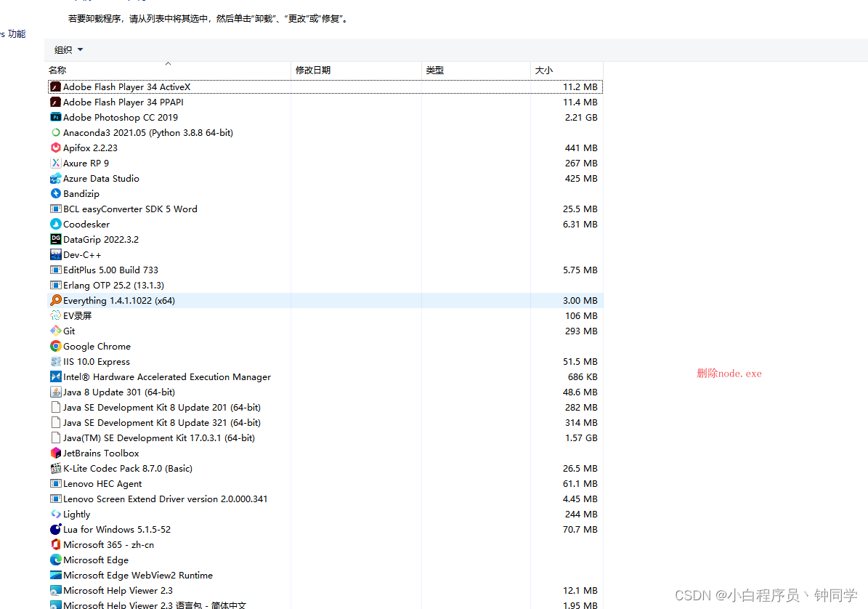Click the Bandizip icon
This screenshot has width=868, height=609.
click(55, 194)
